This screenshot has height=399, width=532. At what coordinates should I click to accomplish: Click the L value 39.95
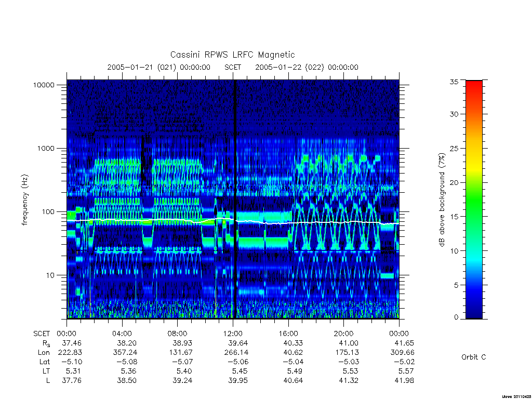tap(238, 381)
